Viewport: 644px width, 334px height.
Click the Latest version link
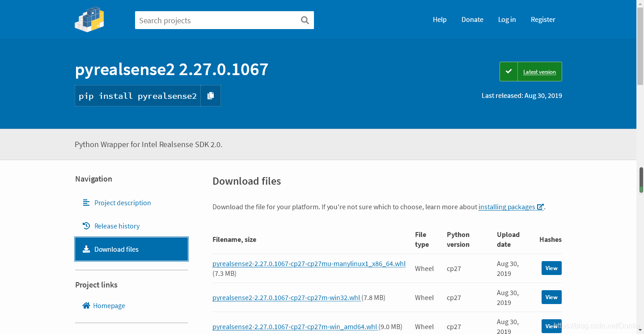[x=539, y=72]
